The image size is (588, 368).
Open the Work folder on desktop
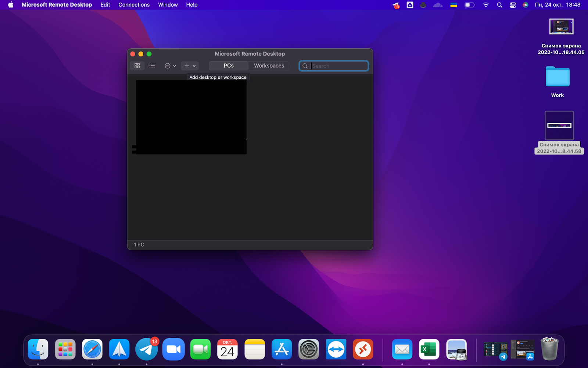[x=557, y=77]
